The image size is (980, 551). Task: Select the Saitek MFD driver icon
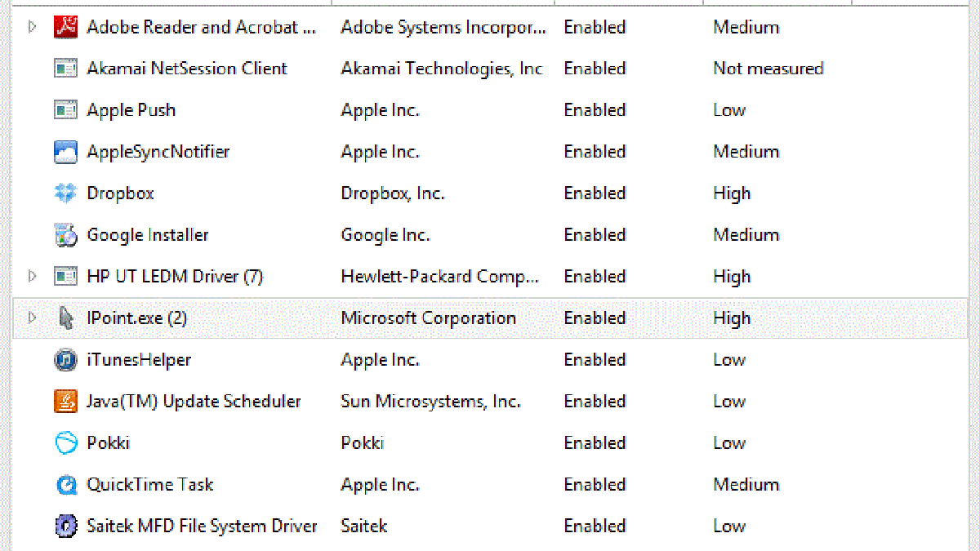[65, 527]
